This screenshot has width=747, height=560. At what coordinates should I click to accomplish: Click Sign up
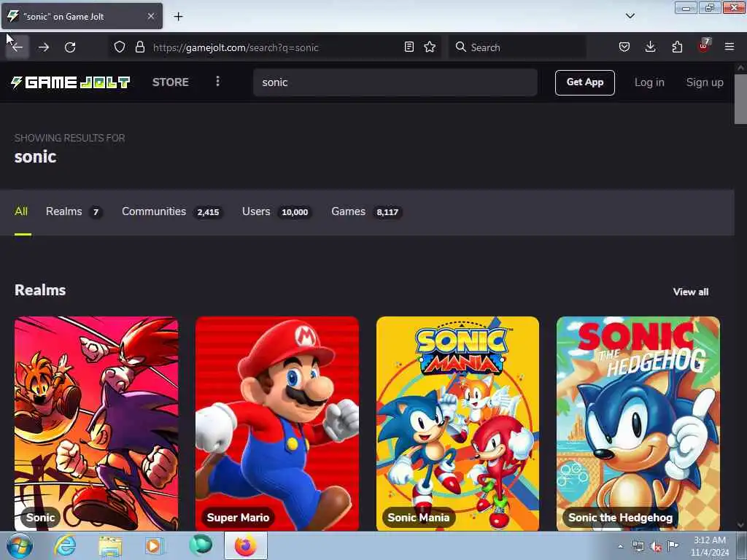[705, 82]
